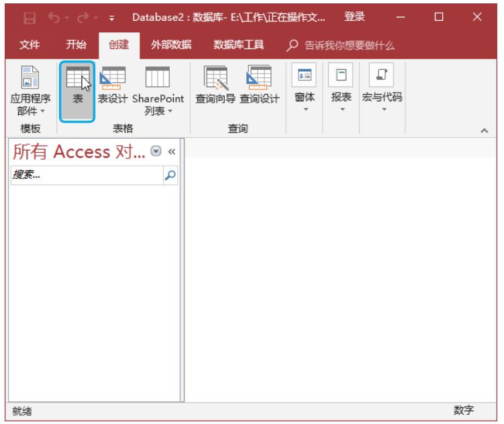Image resolution: width=504 pixels, height=424 pixels.
Task: Click the magnifier search icon in navigation pane
Action: coord(170,175)
